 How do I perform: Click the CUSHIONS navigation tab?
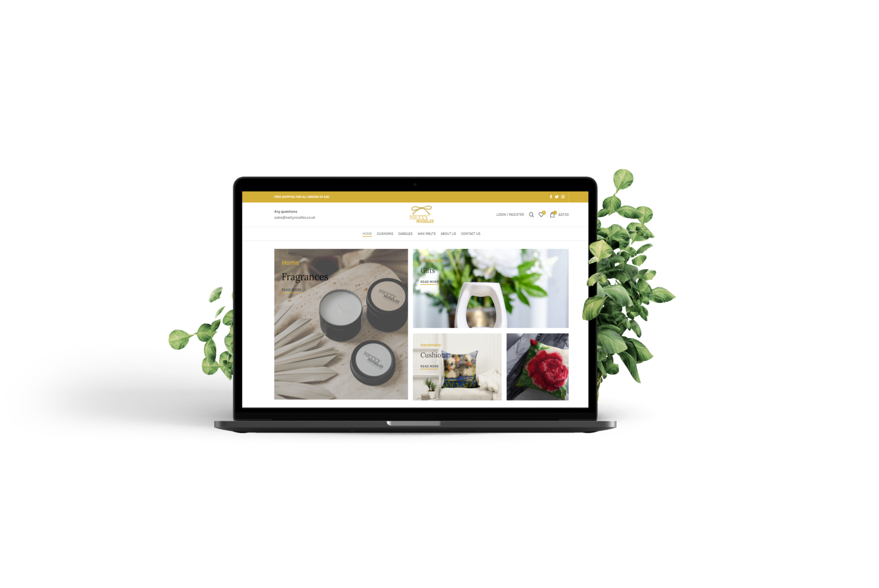[x=385, y=235]
